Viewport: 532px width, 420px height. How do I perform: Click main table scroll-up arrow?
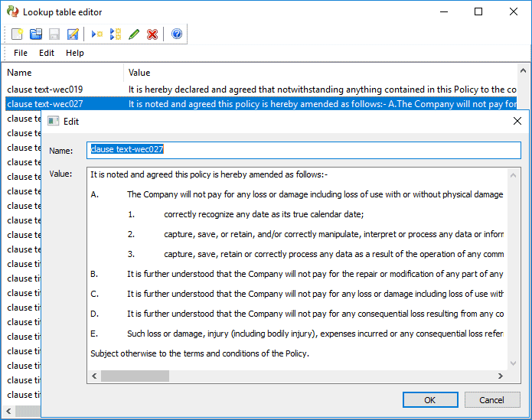coord(523,70)
